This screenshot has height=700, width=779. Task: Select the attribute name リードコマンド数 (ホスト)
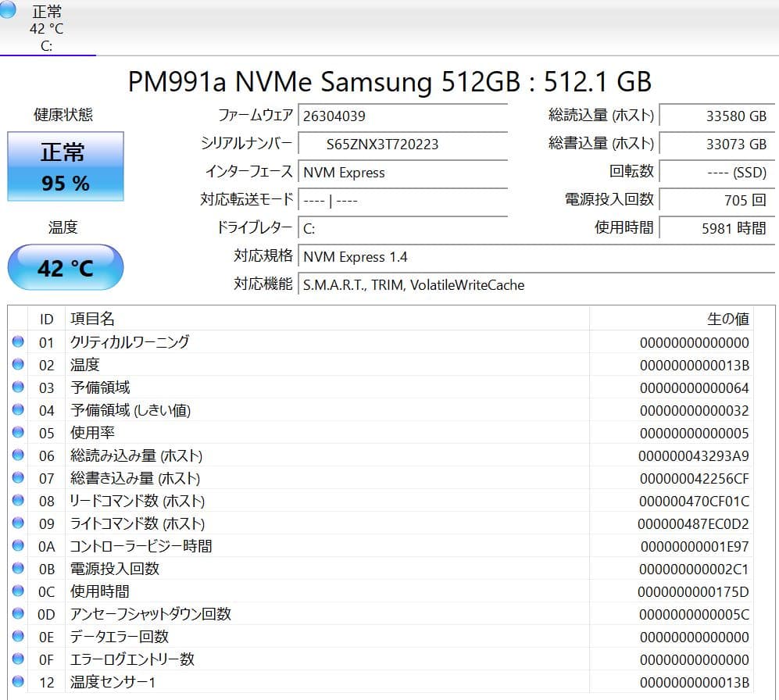click(x=137, y=501)
